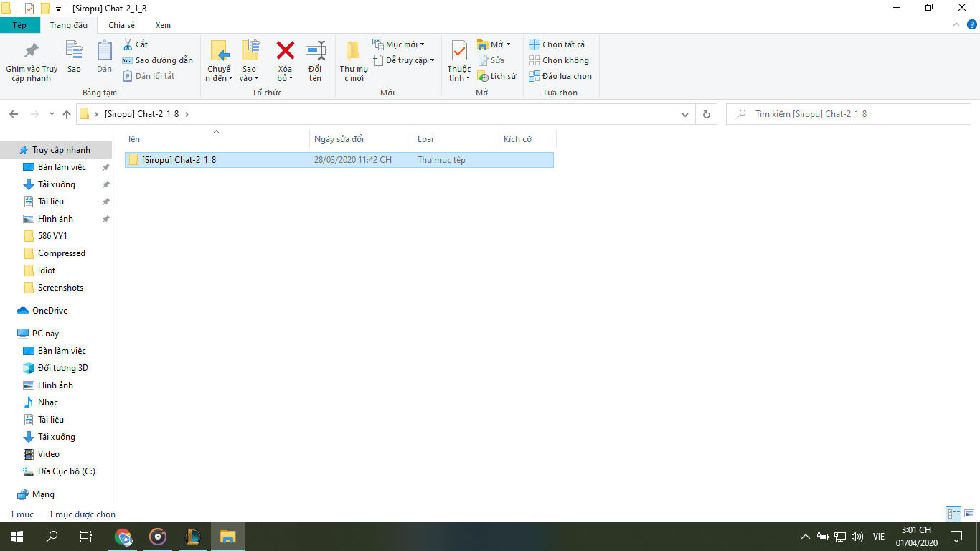Image resolution: width=980 pixels, height=551 pixels.
Task: Open the Mục mới dropdown
Action: (400, 44)
